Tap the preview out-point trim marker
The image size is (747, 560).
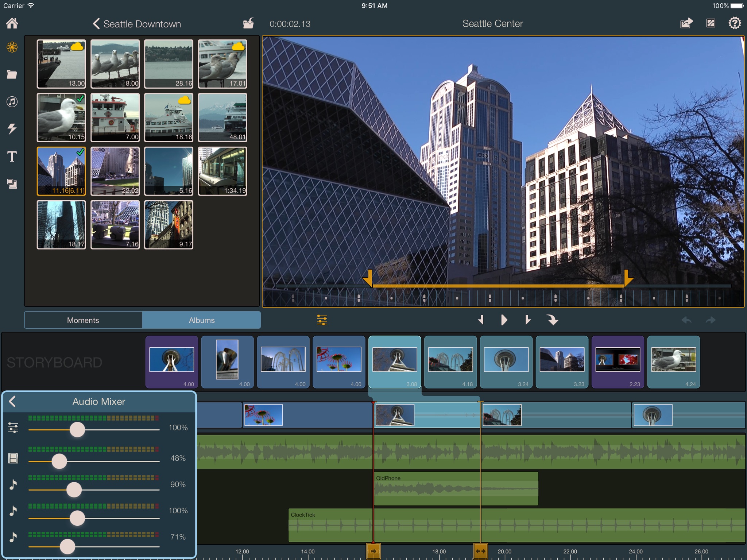628,278
